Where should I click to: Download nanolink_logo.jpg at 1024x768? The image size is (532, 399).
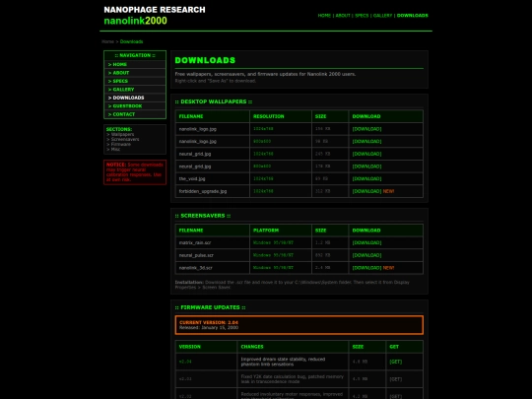pyautogui.click(x=366, y=129)
